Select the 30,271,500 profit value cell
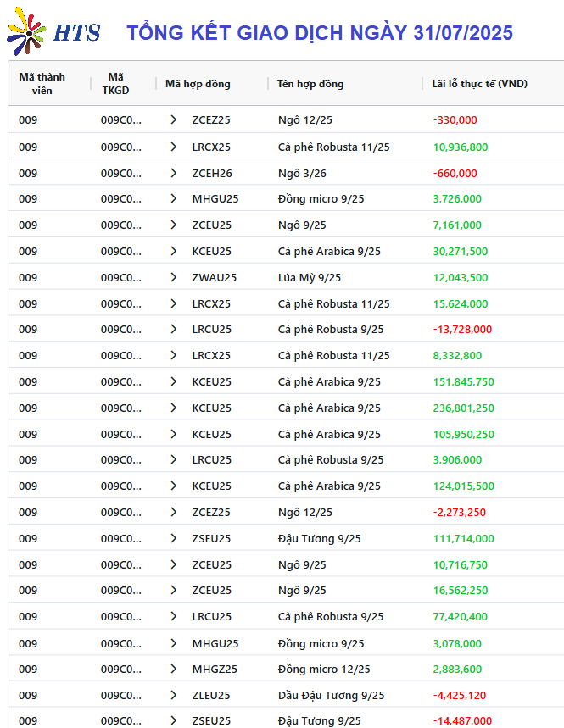Screen dimensions: 564x728 (461, 252)
